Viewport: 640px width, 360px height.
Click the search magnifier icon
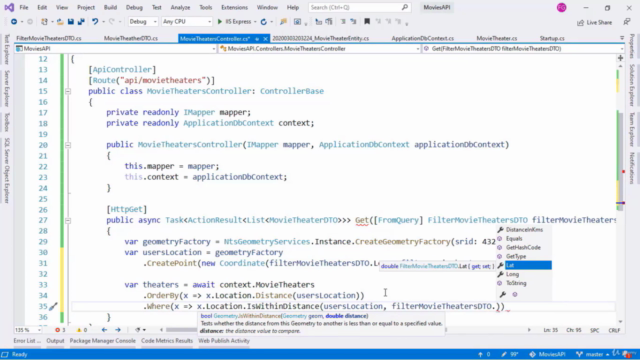click(404, 7)
